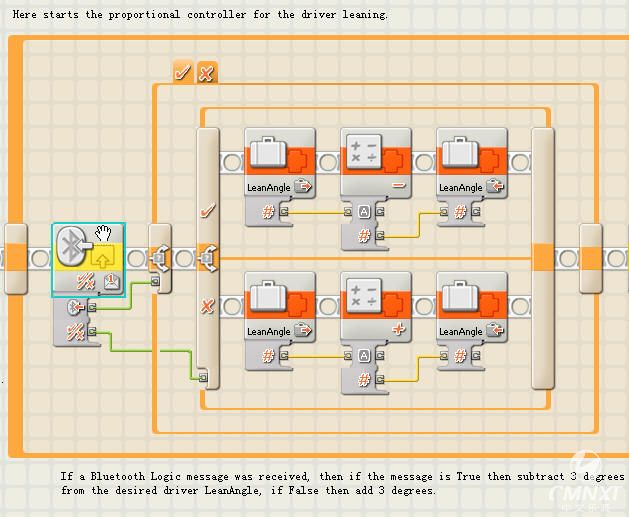Click the A output plug on lower Math block
This screenshot has width=629, height=517.
(x=380, y=356)
